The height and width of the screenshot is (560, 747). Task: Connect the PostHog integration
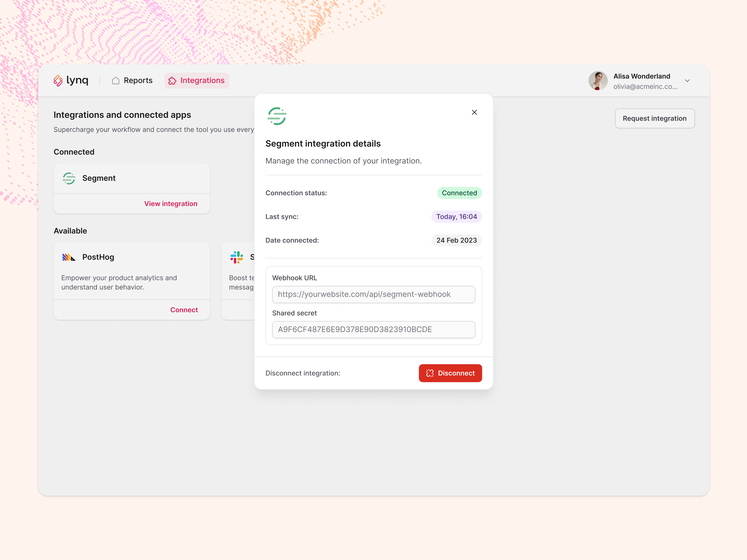[x=184, y=310]
